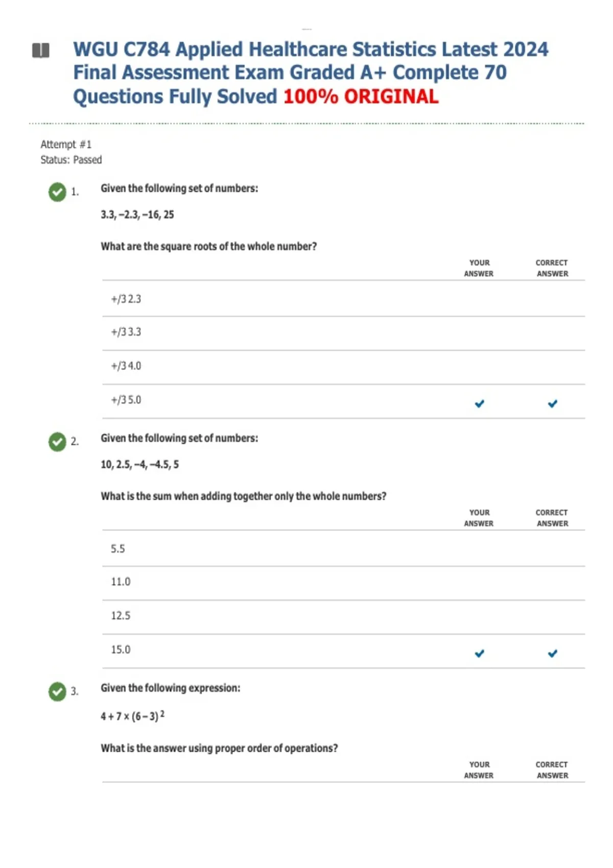Click green check badge for question 2
Image resolution: width=613 pixels, height=868 pixels.
pyautogui.click(x=57, y=442)
